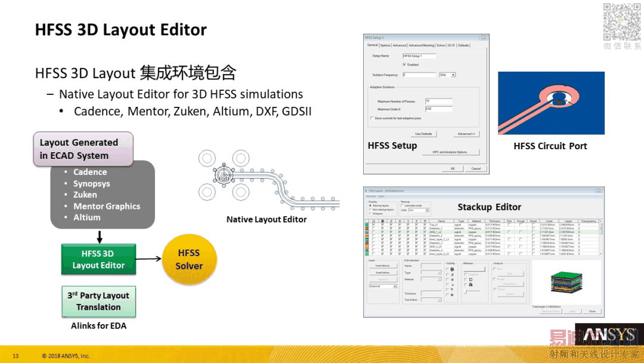Click OK in the HFSS Setup dialog
This screenshot has height=363, width=644.
click(x=453, y=168)
